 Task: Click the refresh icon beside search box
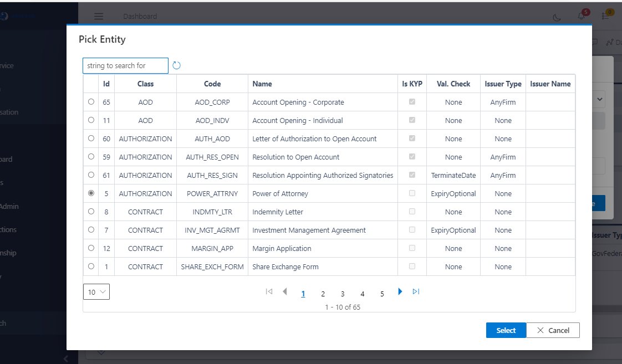click(177, 65)
